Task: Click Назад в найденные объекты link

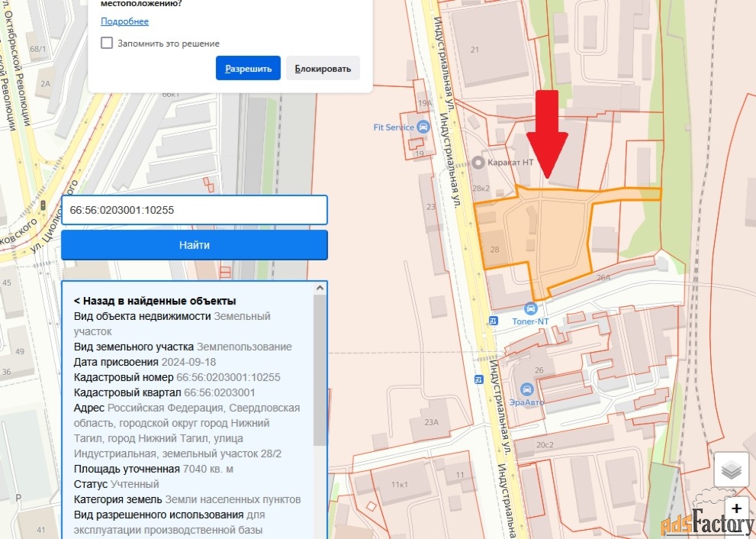Action: (155, 301)
